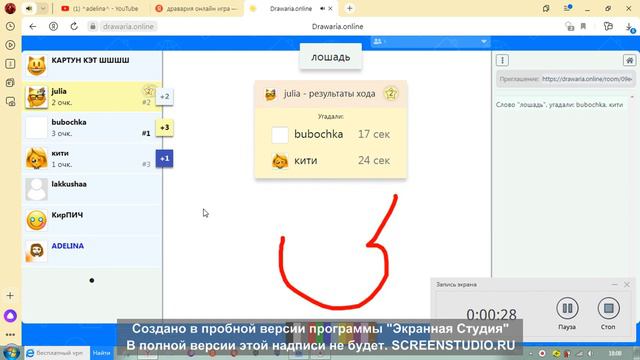Screen dimensions: 640x360
Task: Click the Найти button on the taskbar
Action: point(101,353)
